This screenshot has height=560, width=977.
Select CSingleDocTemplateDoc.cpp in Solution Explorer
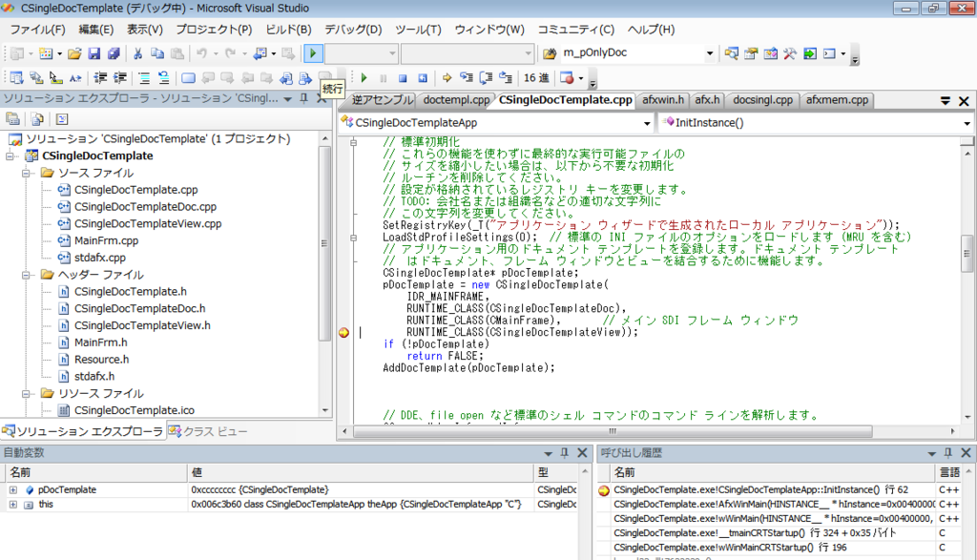[x=145, y=207]
